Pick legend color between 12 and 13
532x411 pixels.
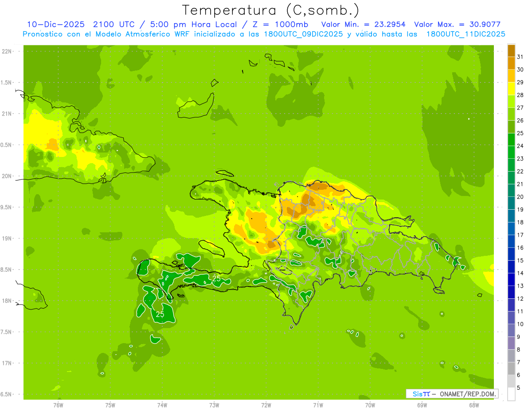coord(511,292)
